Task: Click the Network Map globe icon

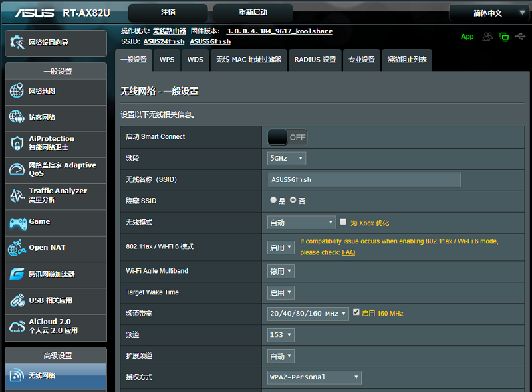Action: coord(17,91)
